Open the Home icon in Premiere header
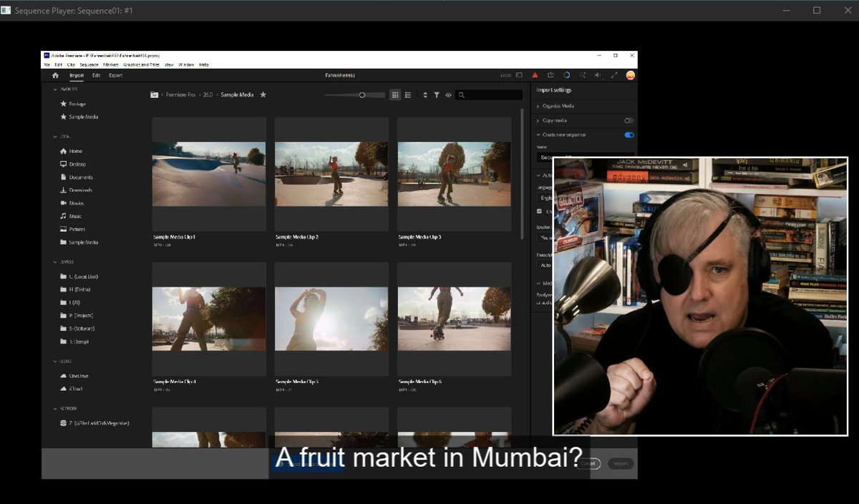 55,75
